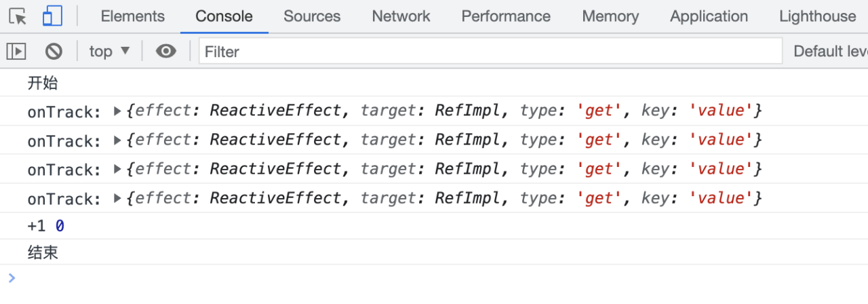
Task: Open the top JavaScript context dropdown
Action: pos(109,51)
